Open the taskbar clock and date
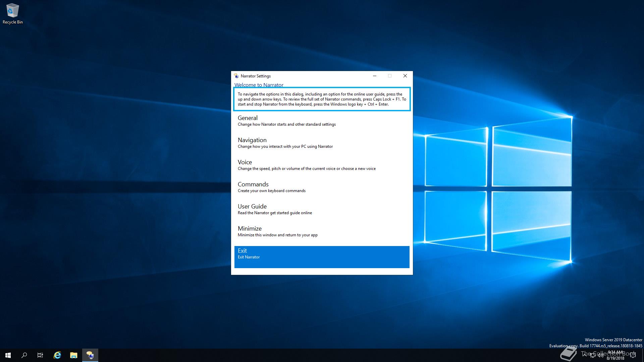The height and width of the screenshot is (362, 644). point(615,355)
